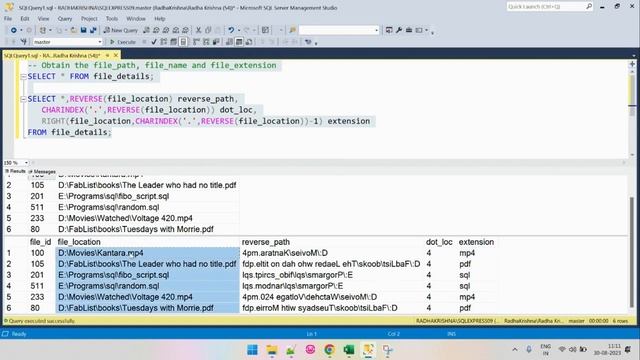This screenshot has height=360, width=640.
Task: Open the window layout dropdown arrow
Action: coord(426,30)
